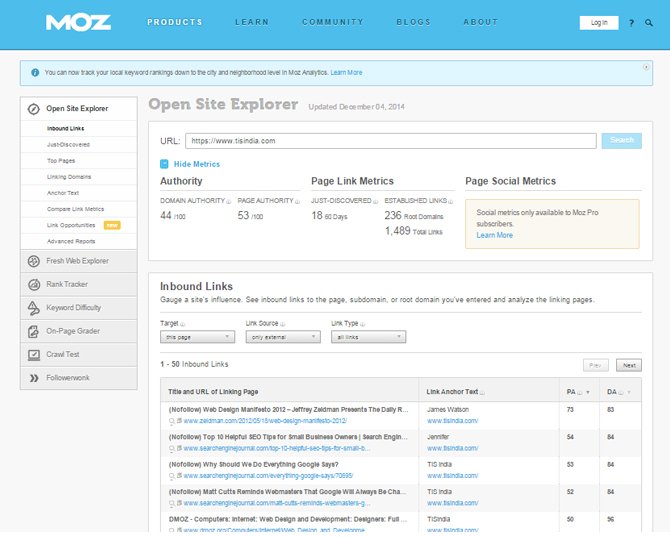Select Advanced Reports in sidebar
The width and height of the screenshot is (670, 537).
71,241
